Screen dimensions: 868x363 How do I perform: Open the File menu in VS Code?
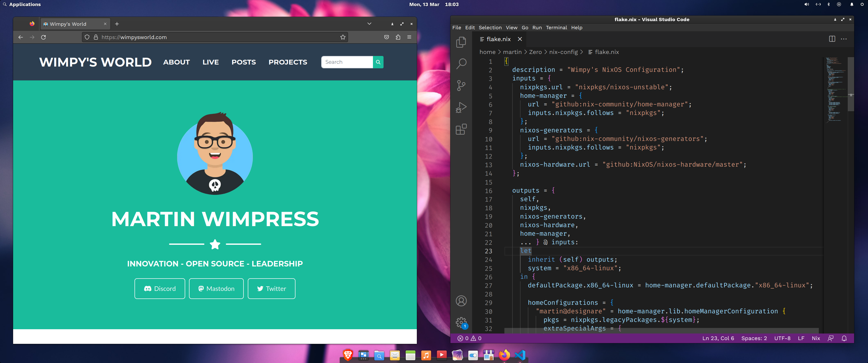456,28
